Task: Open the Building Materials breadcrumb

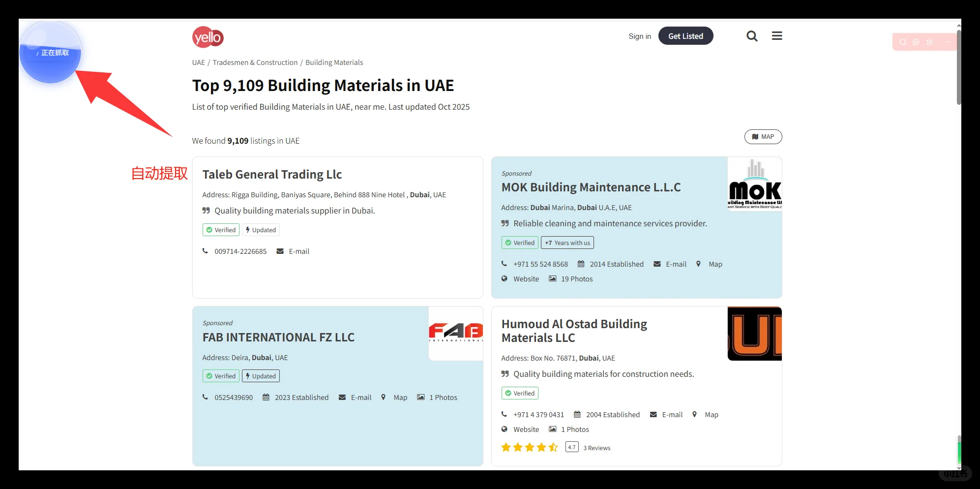Action: click(x=334, y=62)
